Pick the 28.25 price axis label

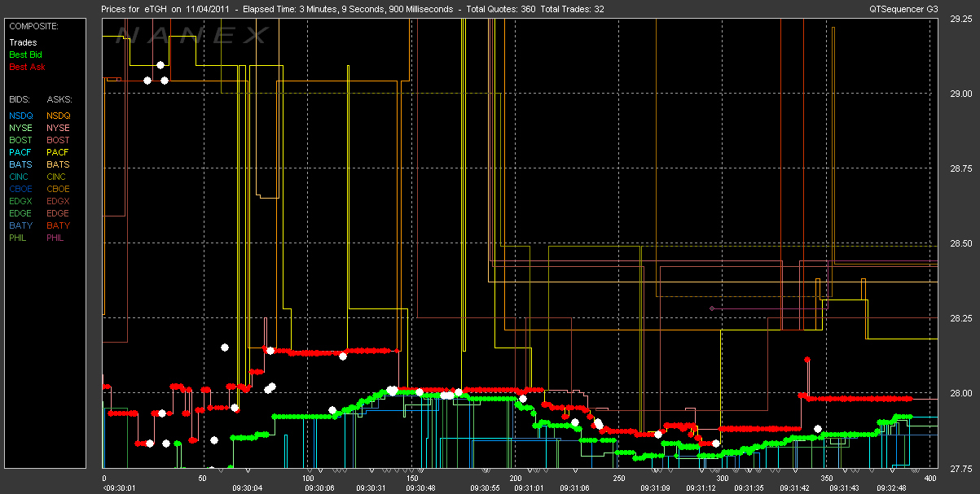960,319
